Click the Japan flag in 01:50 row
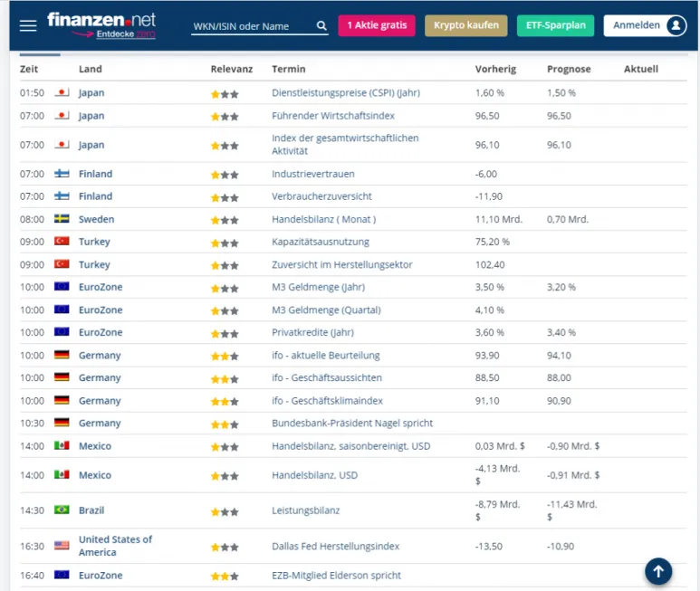The height and width of the screenshot is (591, 700). pyautogui.click(x=62, y=92)
